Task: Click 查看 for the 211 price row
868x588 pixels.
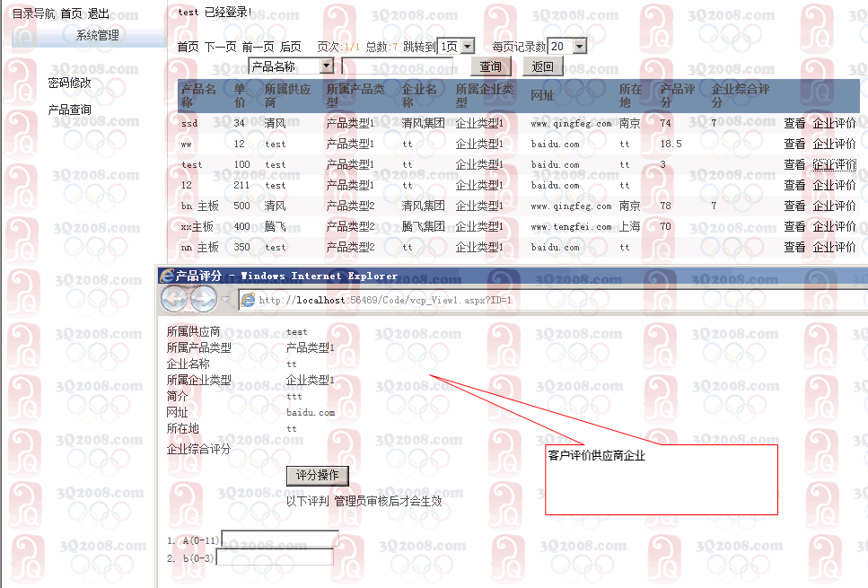Action: click(x=794, y=185)
